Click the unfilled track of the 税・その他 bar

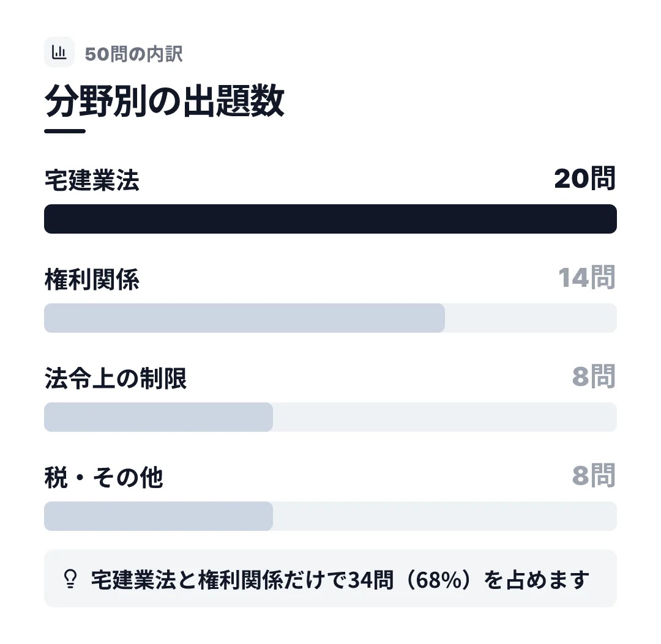pyautogui.click(x=445, y=516)
